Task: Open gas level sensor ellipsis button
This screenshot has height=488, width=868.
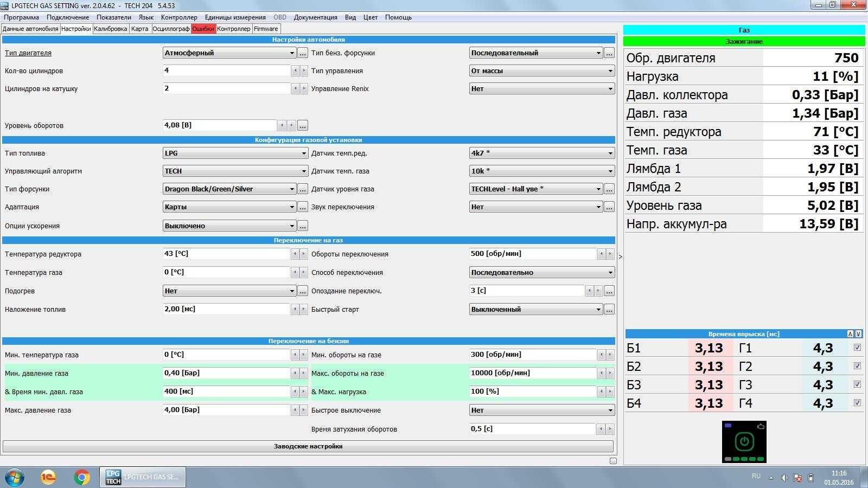Action: pyautogui.click(x=609, y=189)
